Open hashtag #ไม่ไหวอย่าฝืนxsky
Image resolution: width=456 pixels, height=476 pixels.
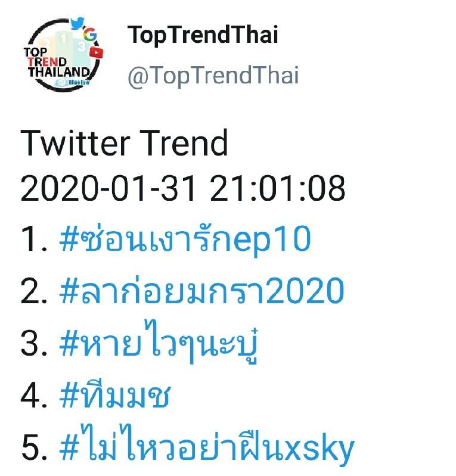tap(206, 448)
